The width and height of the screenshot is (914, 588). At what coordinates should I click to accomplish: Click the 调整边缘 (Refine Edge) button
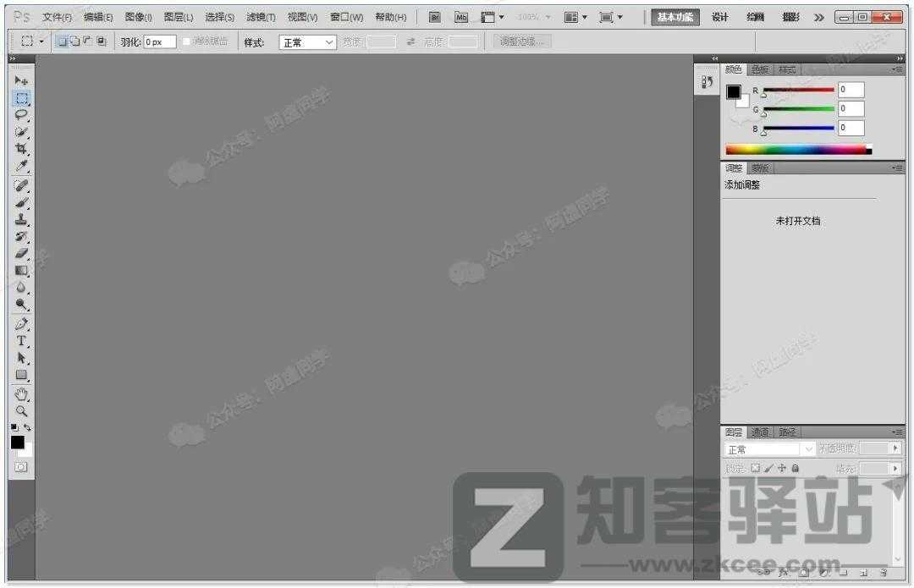521,41
